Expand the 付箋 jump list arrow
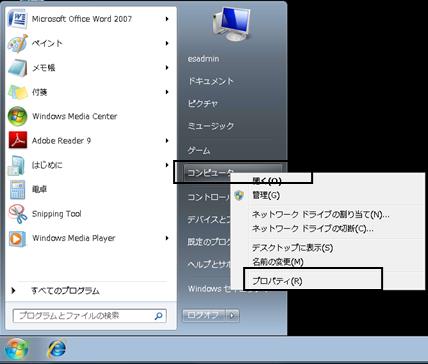 pyautogui.click(x=167, y=92)
